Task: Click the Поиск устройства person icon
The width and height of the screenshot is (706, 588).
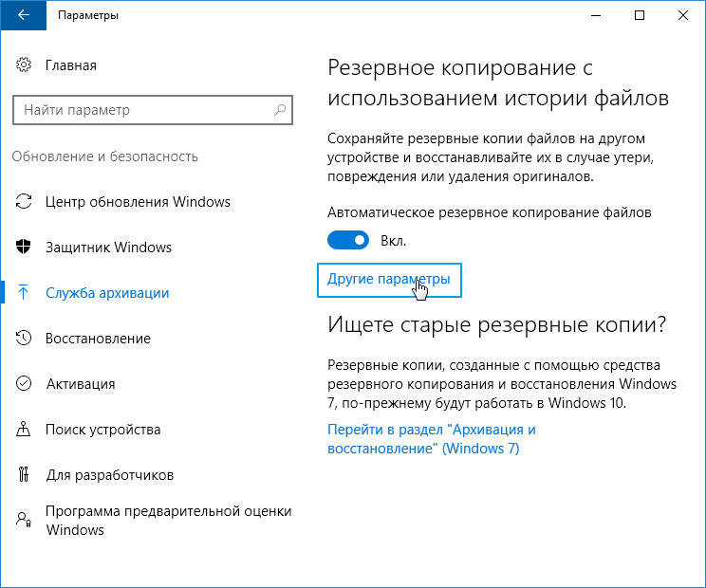Action: click(x=24, y=430)
